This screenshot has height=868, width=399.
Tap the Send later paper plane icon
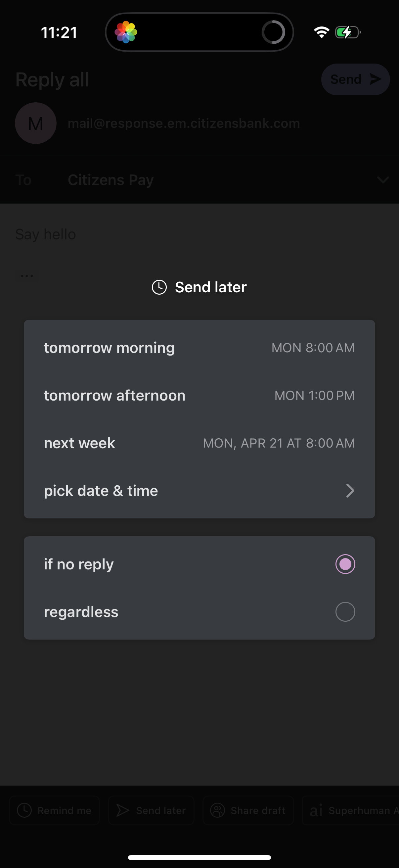coord(122,810)
